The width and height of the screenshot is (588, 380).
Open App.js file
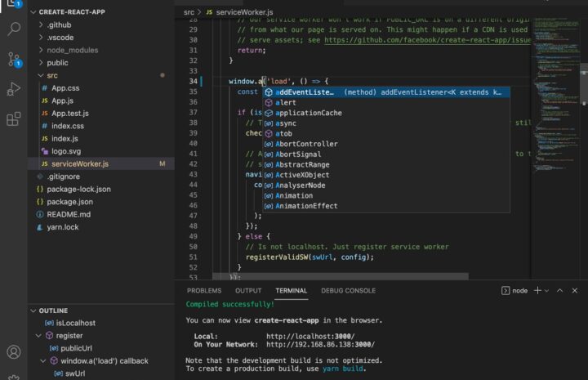pos(101,101)
